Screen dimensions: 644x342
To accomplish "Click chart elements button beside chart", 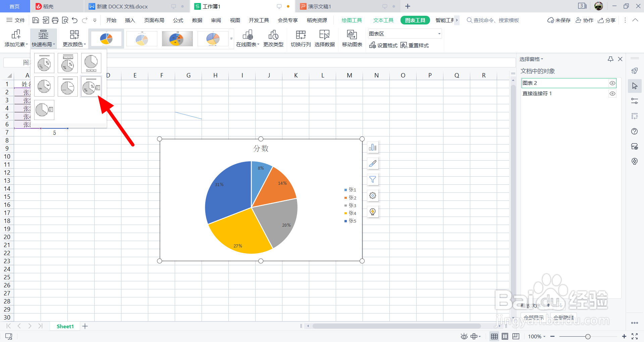I will [x=373, y=148].
